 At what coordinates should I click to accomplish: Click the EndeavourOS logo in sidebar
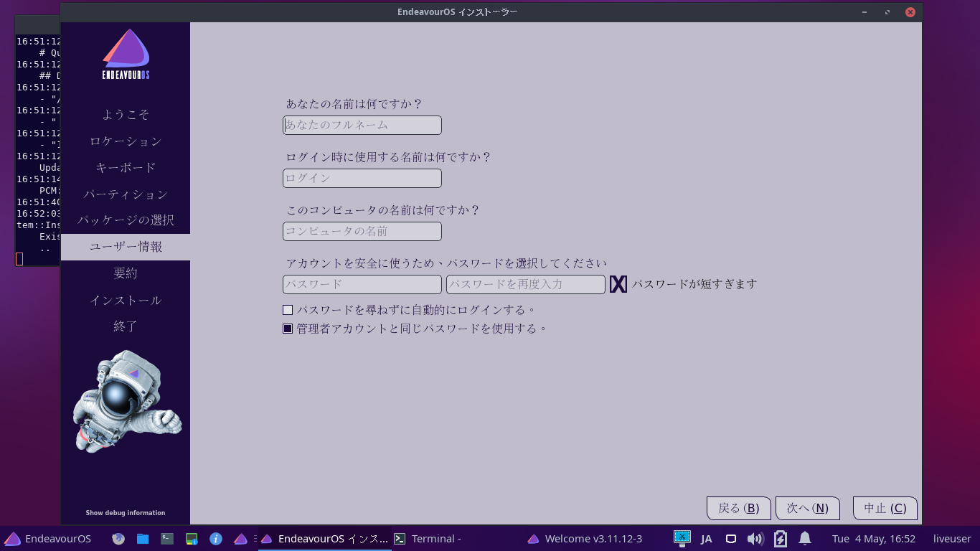pyautogui.click(x=126, y=54)
